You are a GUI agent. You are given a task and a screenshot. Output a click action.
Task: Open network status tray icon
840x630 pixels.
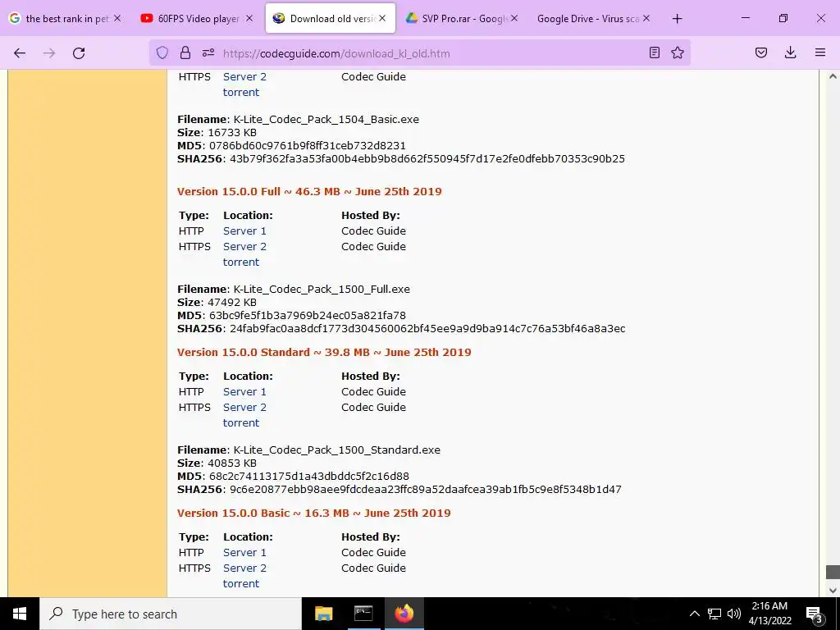714,614
